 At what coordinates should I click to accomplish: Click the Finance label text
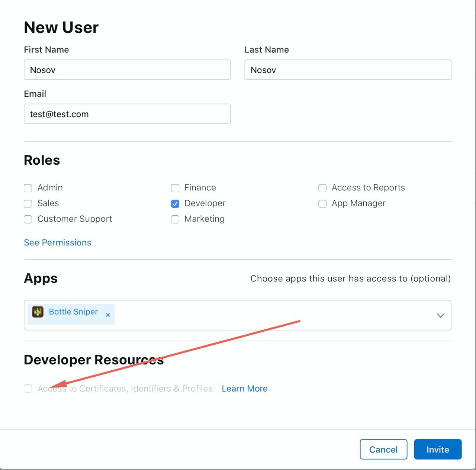click(200, 188)
